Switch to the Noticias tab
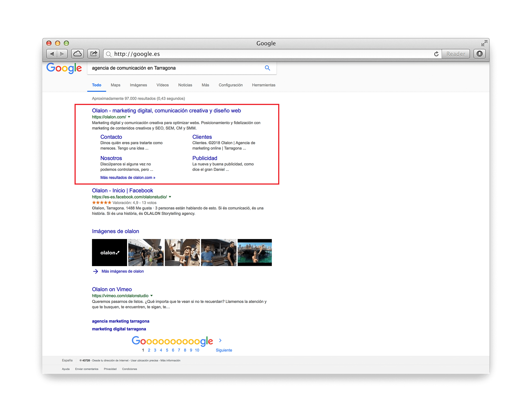The image size is (532, 417). (x=185, y=85)
